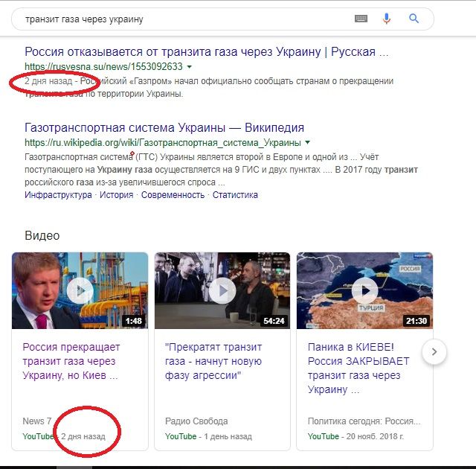
Task: Open video title 'Паника в КИЕВЕ! Россия ЗАКРЫВАЕТ транзит'
Action: coord(358,368)
